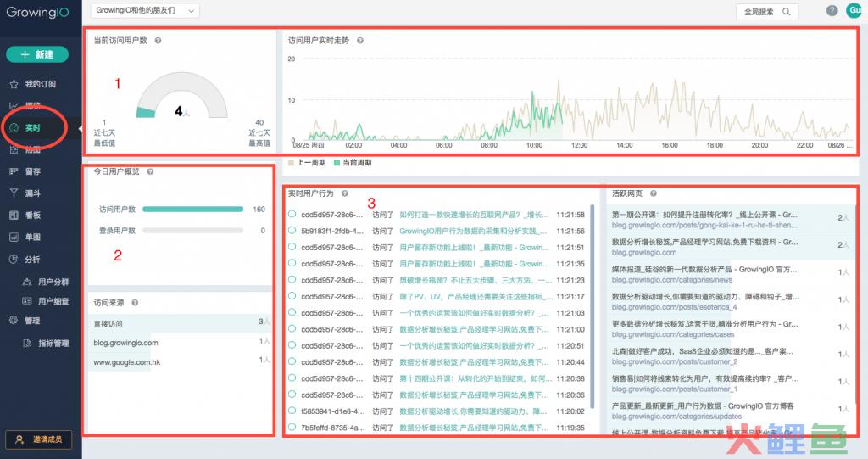Click user ID f5853941-d1e8-4...
This screenshot has height=459, width=868.
tap(332, 411)
